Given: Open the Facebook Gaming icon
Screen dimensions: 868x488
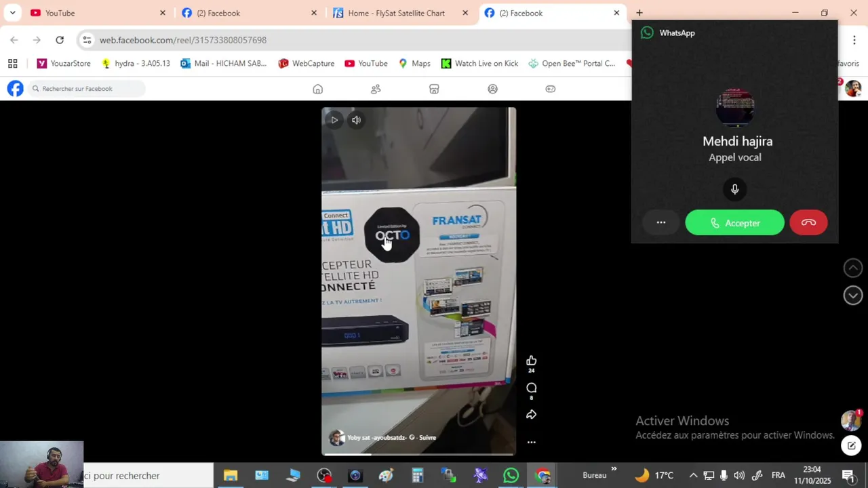Looking at the screenshot, I should (551, 89).
